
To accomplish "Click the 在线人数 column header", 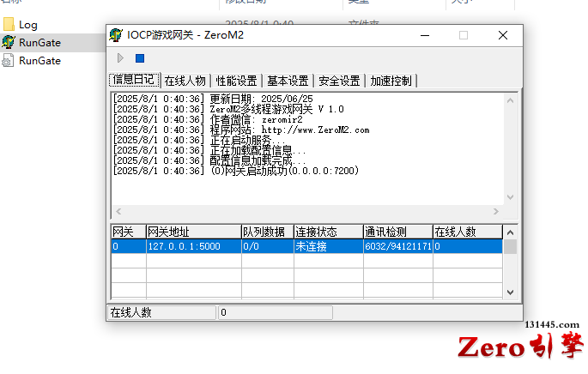I will point(468,232).
